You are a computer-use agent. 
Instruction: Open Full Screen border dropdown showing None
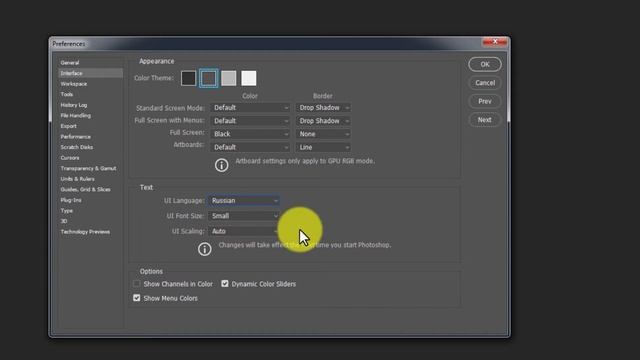(323, 134)
